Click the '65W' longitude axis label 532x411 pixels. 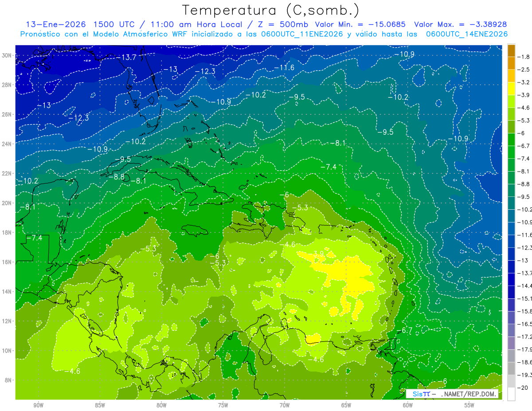[346, 405]
